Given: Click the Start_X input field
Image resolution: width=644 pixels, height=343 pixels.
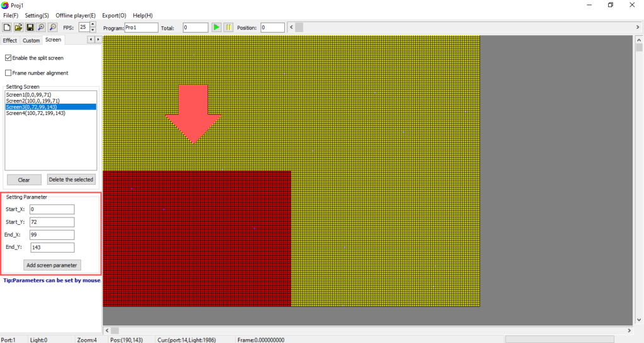Looking at the screenshot, I should point(52,209).
